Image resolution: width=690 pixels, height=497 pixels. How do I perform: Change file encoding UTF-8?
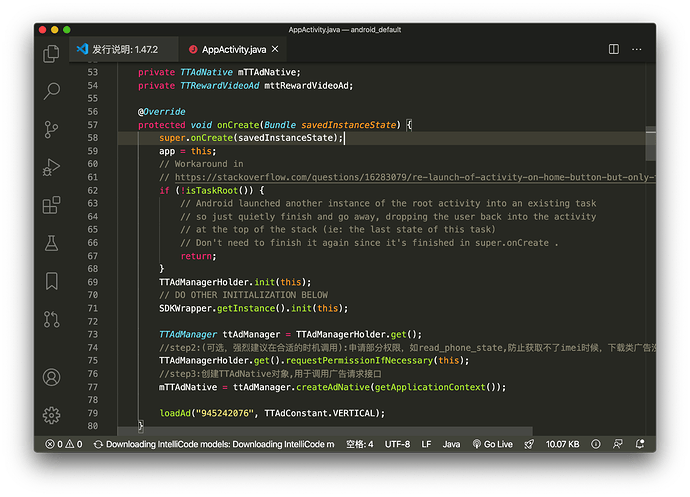(397, 444)
